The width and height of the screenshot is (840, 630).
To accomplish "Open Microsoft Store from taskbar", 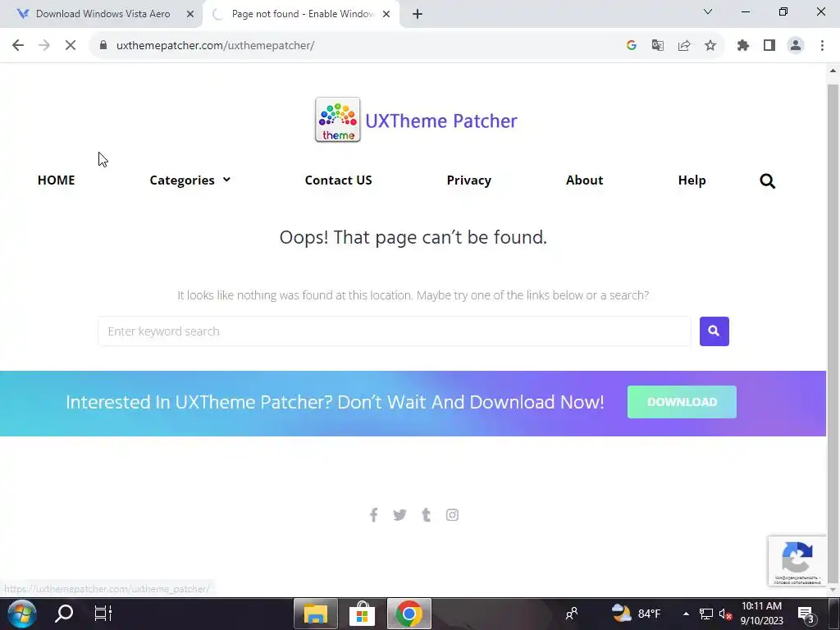I will coord(362,614).
